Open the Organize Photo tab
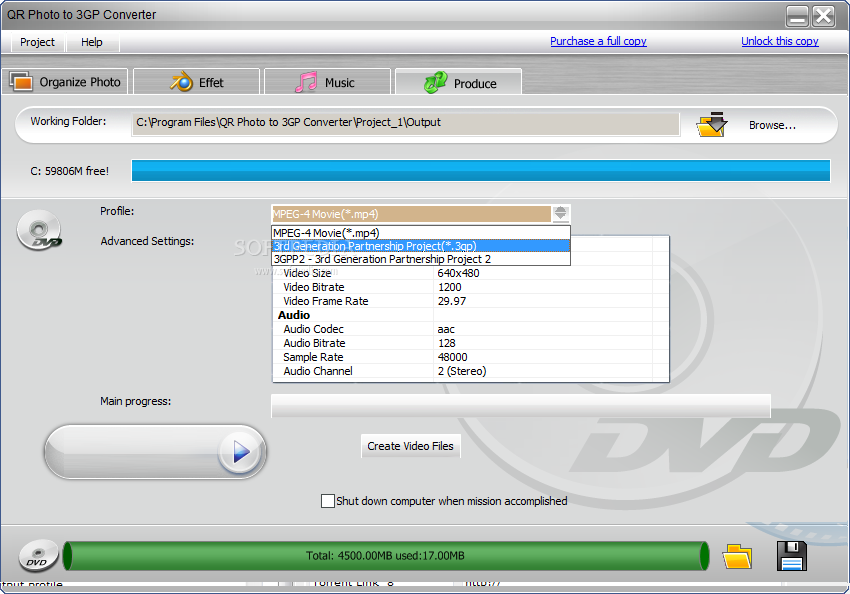This screenshot has height=594, width=850. (65, 82)
